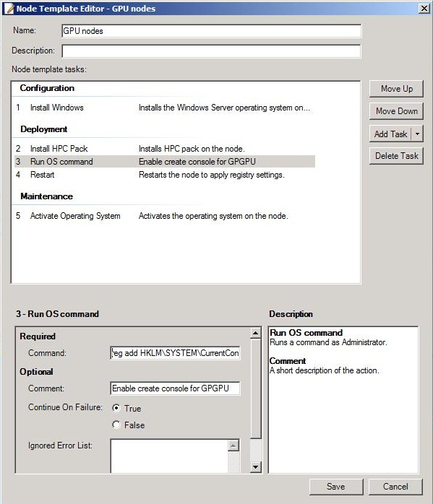Image resolution: width=433 pixels, height=504 pixels.
Task: Click 'Installs HPC pack on the node.' text
Action: pos(192,149)
